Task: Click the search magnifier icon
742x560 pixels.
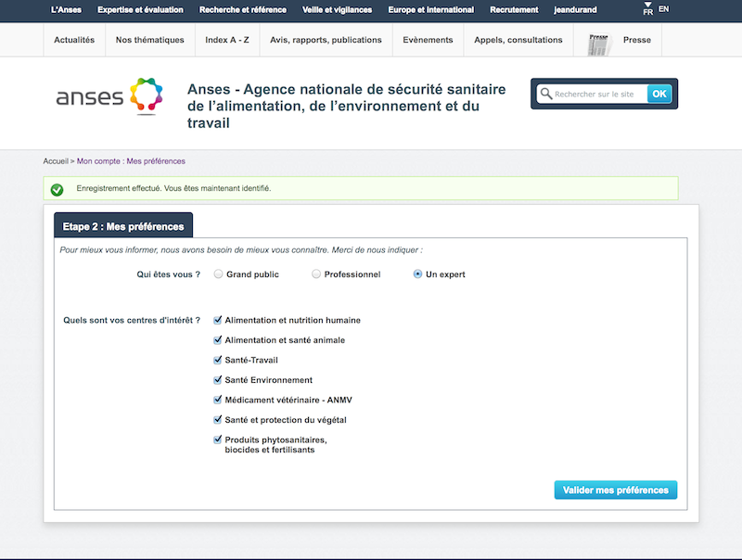Action: [x=545, y=94]
